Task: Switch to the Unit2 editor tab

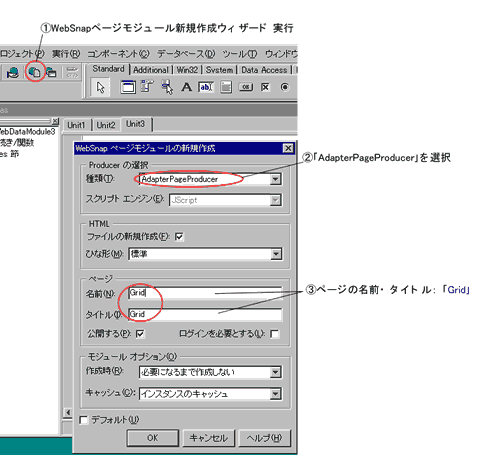Action: [x=106, y=125]
